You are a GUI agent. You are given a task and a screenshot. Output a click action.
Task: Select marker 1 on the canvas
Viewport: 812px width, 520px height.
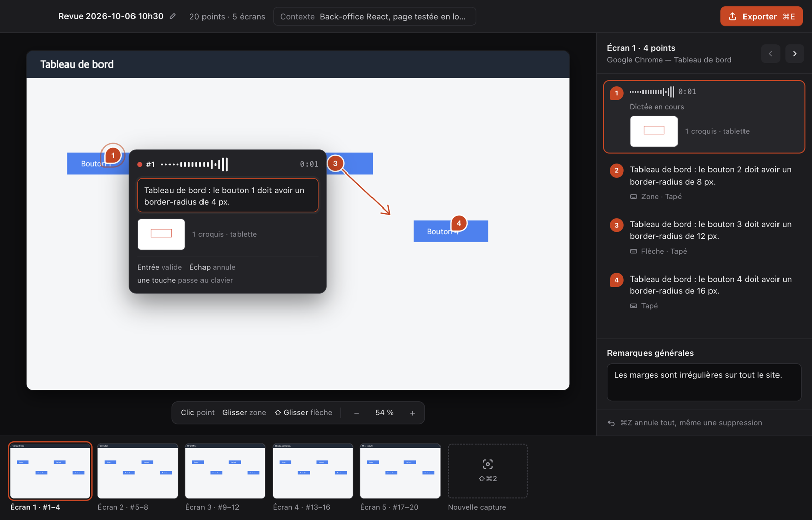pos(113,155)
